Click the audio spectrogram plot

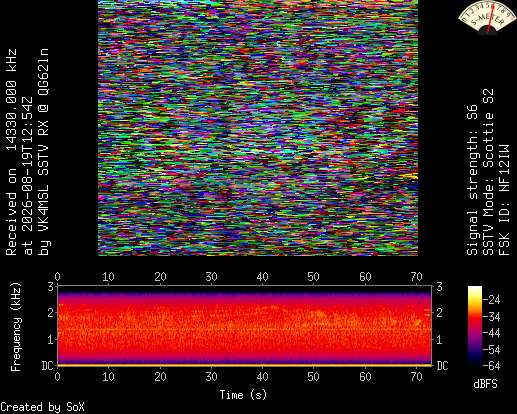click(x=245, y=325)
